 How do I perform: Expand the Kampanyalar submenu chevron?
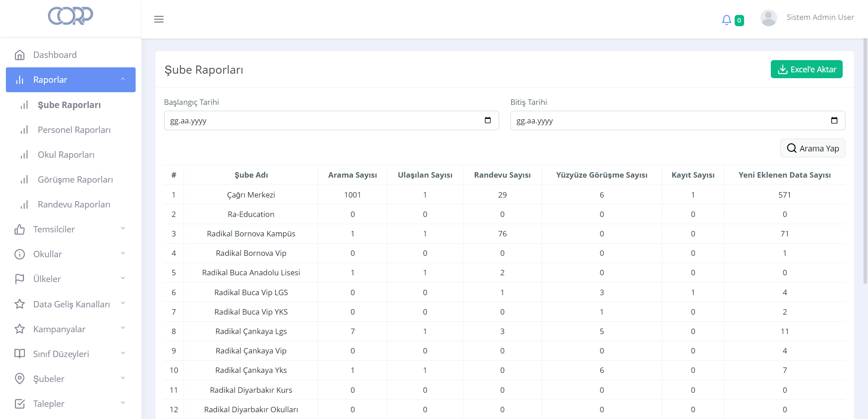(123, 329)
